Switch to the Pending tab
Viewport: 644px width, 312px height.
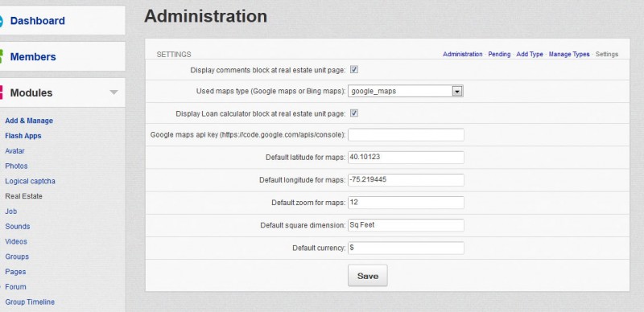499,54
